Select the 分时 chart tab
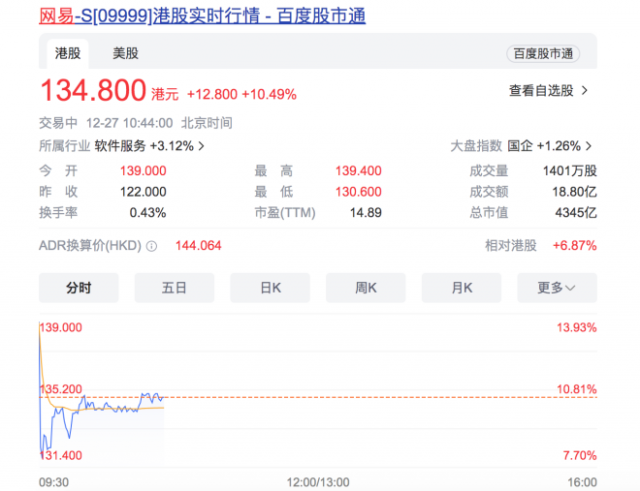640x491 pixels. tap(79, 288)
